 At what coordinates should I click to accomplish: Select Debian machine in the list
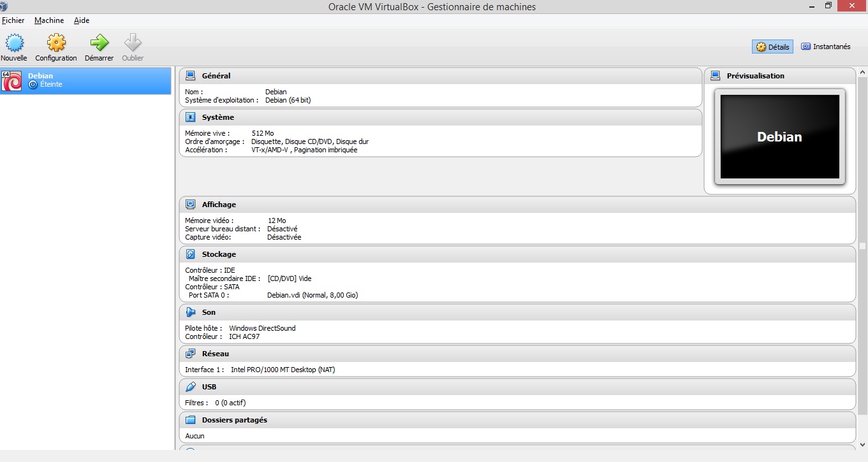pyautogui.click(x=86, y=80)
